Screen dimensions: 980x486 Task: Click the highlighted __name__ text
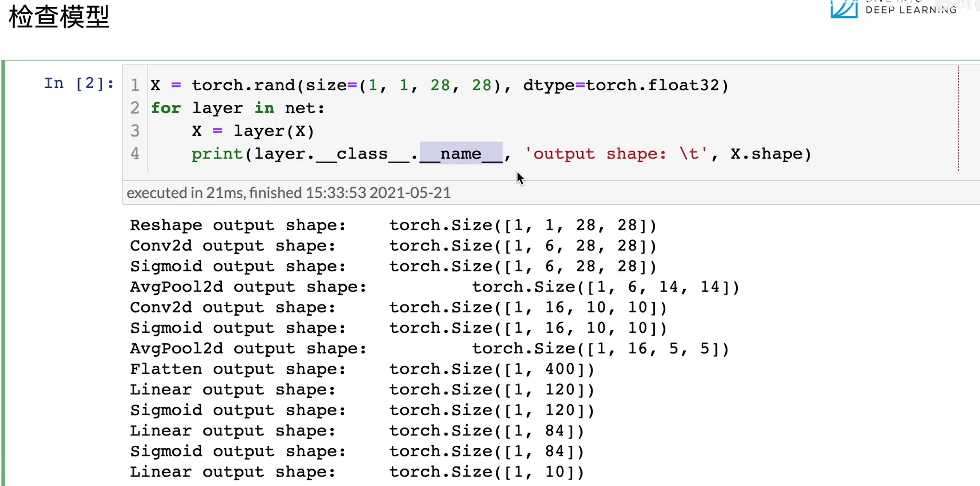461,154
